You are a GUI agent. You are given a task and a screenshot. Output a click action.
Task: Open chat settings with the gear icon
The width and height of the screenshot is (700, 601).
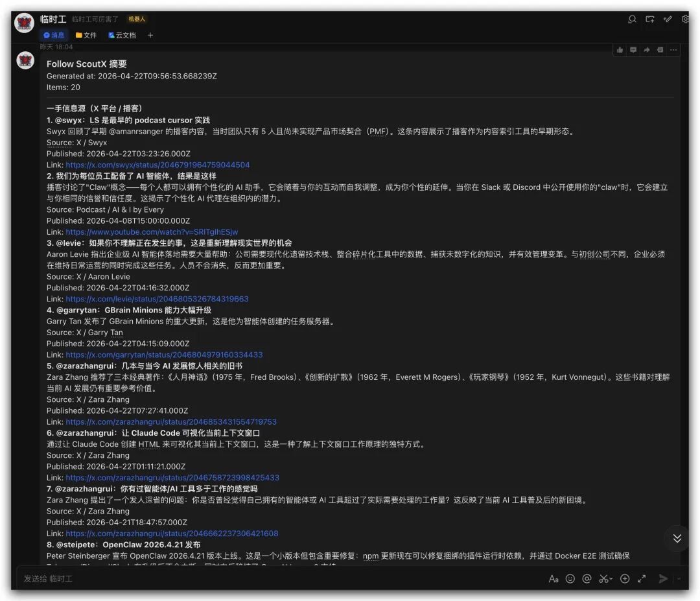685,19
